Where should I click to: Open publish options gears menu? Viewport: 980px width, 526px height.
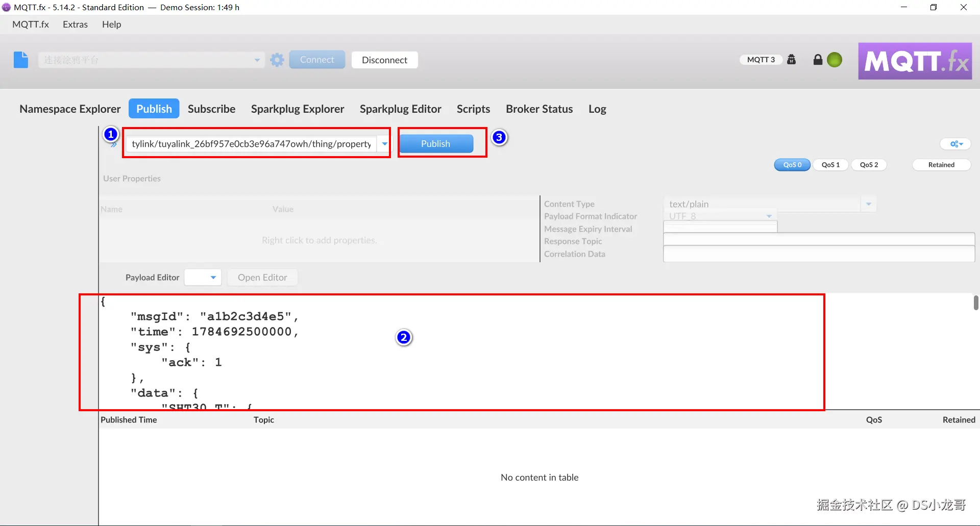[x=956, y=144]
